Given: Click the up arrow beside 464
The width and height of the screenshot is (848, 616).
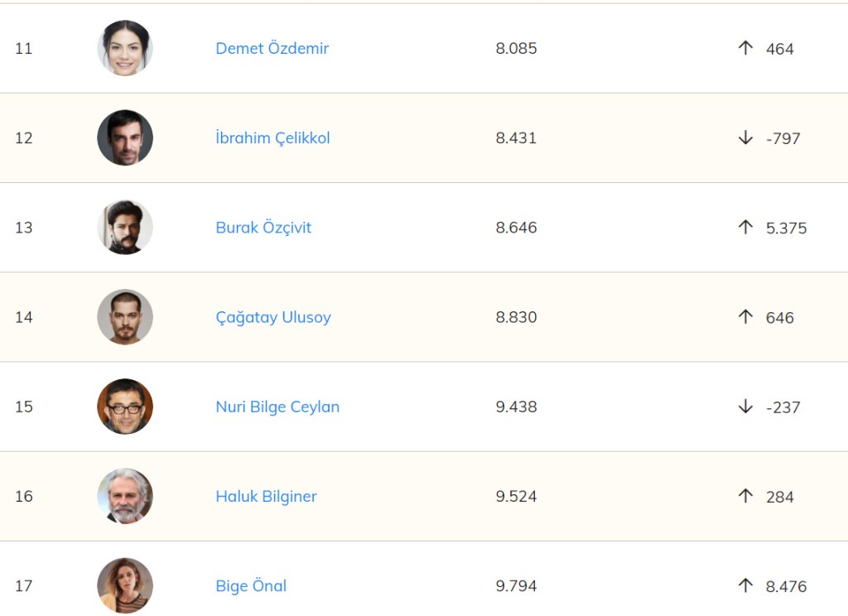Looking at the screenshot, I should coord(745,48).
